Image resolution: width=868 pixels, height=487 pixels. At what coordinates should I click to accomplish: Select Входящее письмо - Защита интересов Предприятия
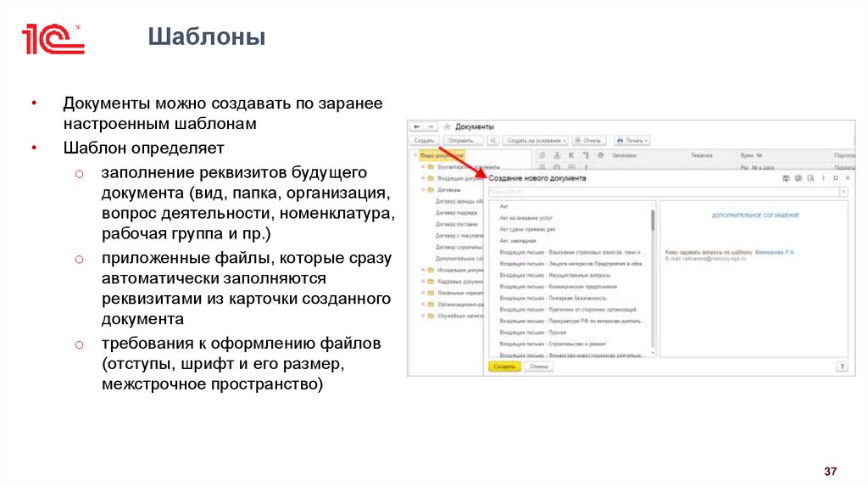[x=570, y=264]
